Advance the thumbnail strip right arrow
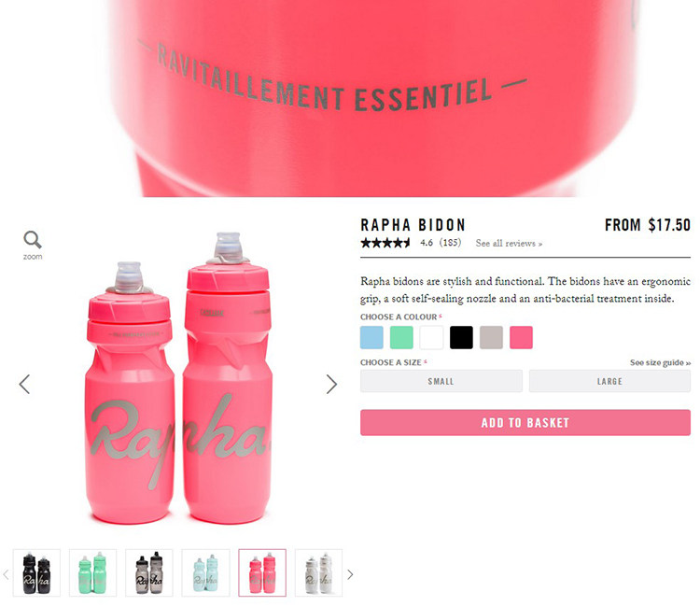Viewport: 700px width, 606px height. (x=350, y=575)
